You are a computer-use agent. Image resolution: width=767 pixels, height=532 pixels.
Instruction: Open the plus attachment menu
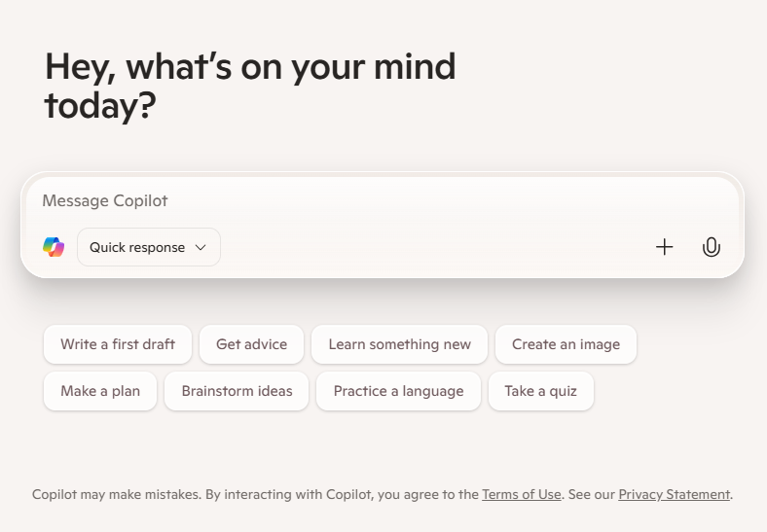pyautogui.click(x=664, y=247)
